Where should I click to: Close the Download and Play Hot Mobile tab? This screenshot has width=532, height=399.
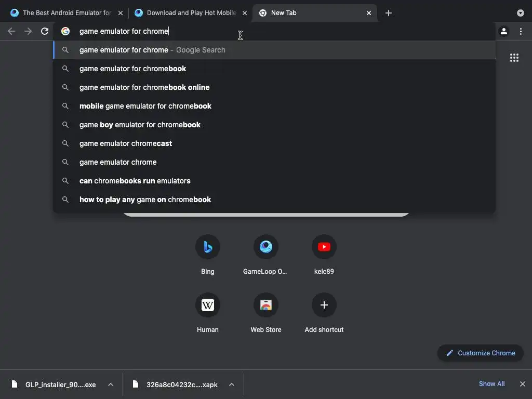click(245, 13)
